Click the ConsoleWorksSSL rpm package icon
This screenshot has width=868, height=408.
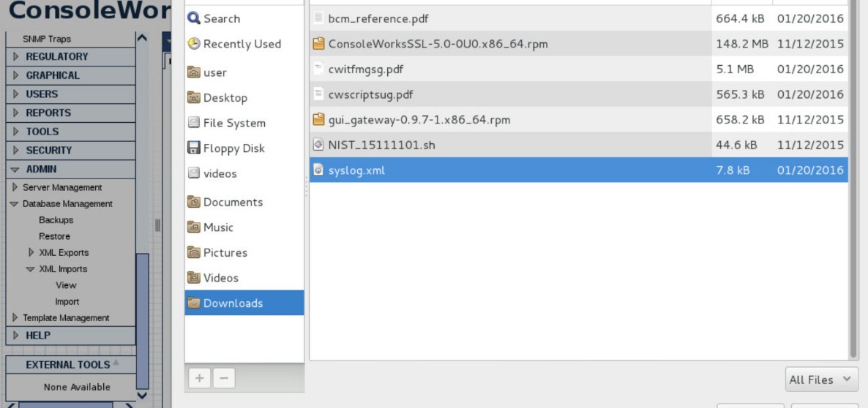(x=318, y=44)
